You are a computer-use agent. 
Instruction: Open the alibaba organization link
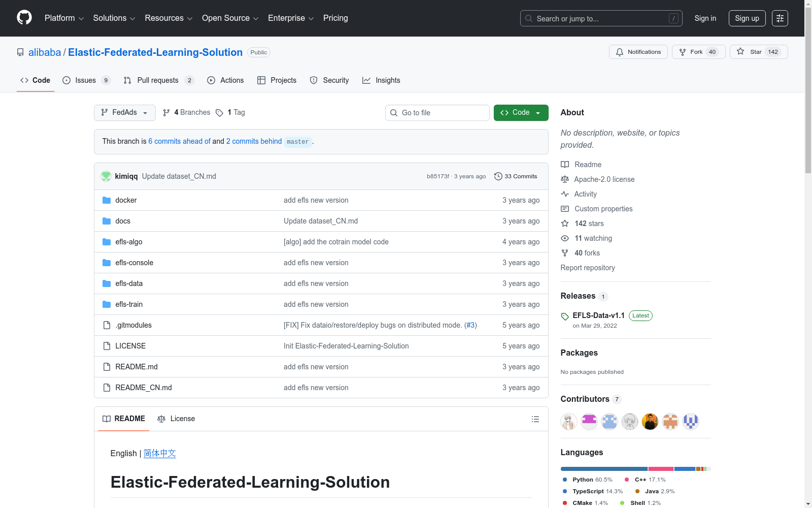pos(45,52)
